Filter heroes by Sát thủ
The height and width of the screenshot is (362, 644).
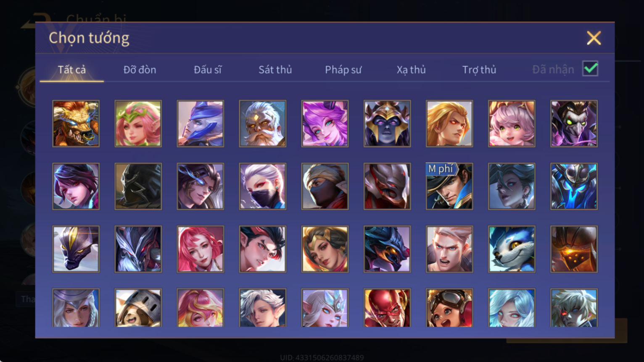click(x=275, y=70)
